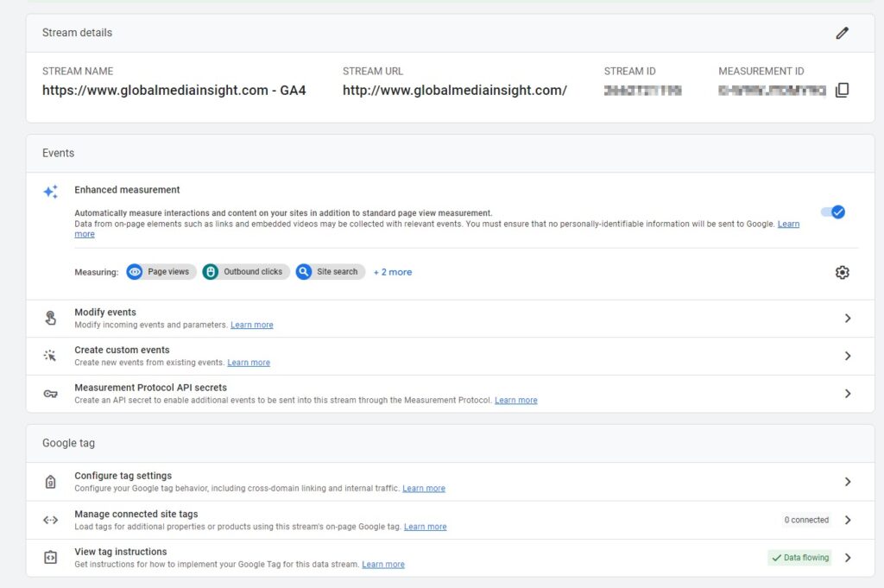
Task: Click the Measurement Protocol API secrets key icon
Action: click(51, 393)
